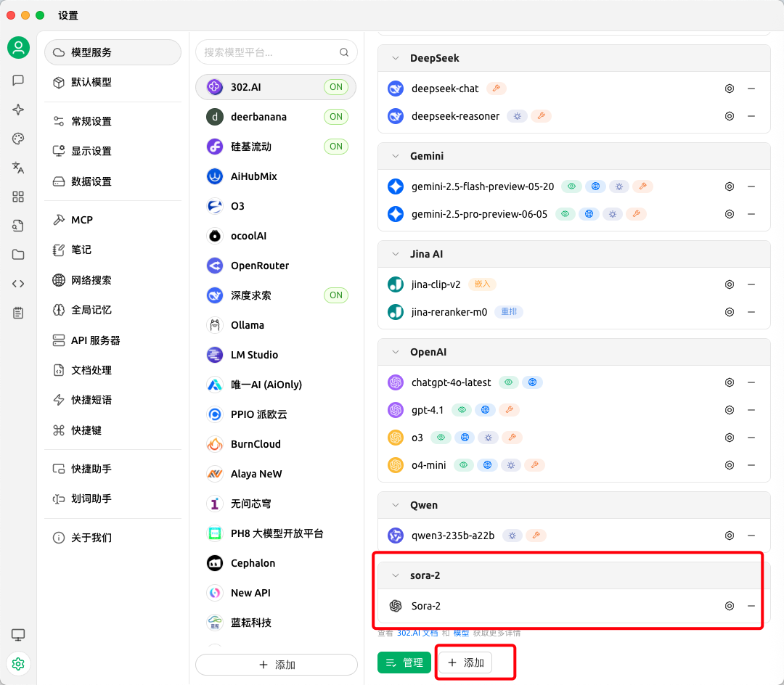Collapse the OpenAI model group
Image resolution: width=784 pixels, height=685 pixels.
pyautogui.click(x=395, y=352)
